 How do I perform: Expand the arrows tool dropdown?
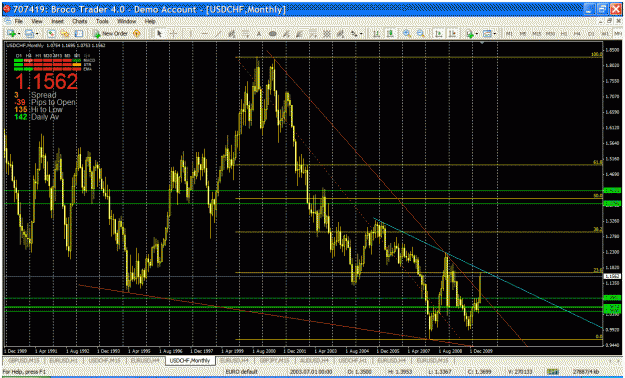360,34
